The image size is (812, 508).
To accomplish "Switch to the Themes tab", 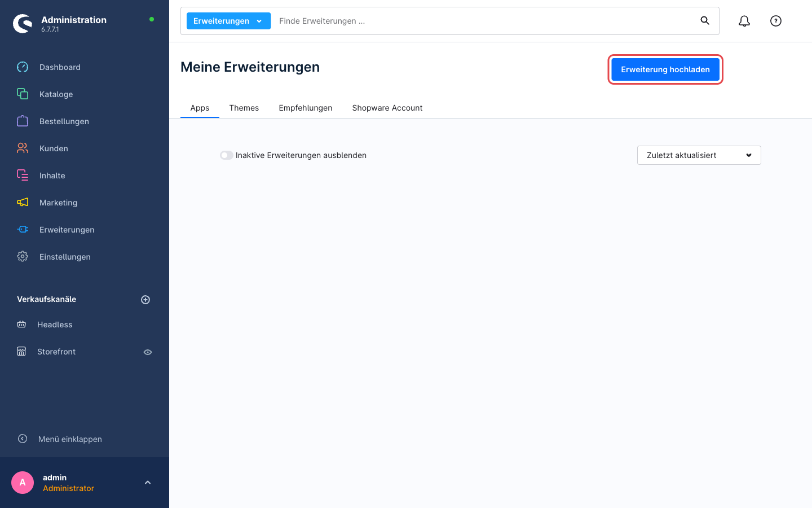I will (x=244, y=108).
